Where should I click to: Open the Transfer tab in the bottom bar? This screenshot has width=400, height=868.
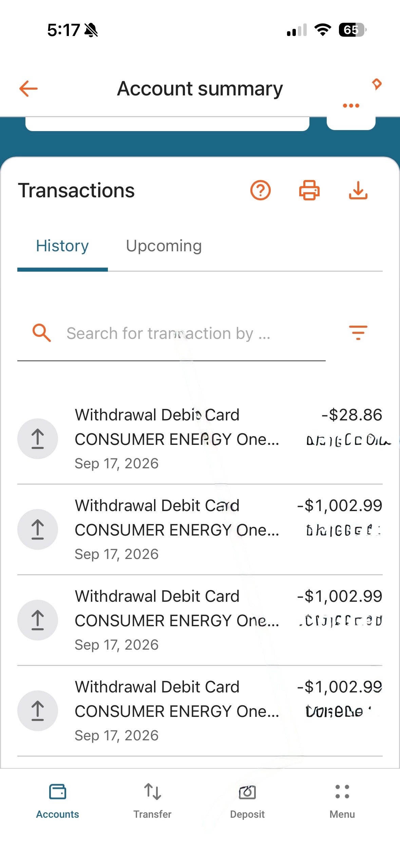[152, 801]
